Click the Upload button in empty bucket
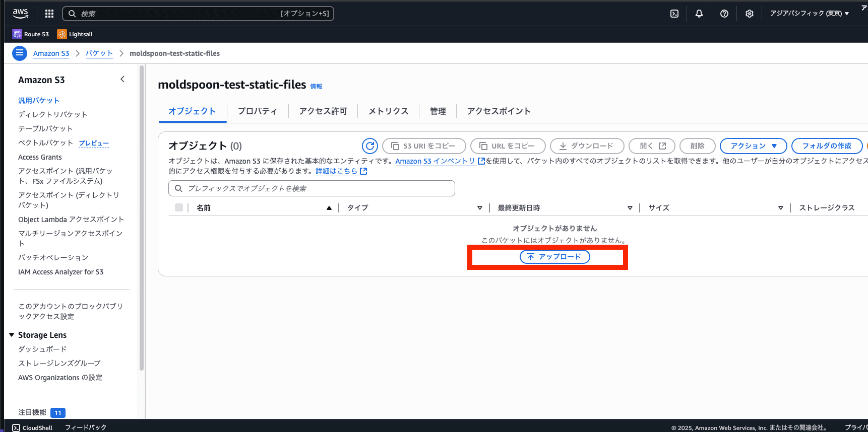The width and height of the screenshot is (868, 432). pos(554,257)
